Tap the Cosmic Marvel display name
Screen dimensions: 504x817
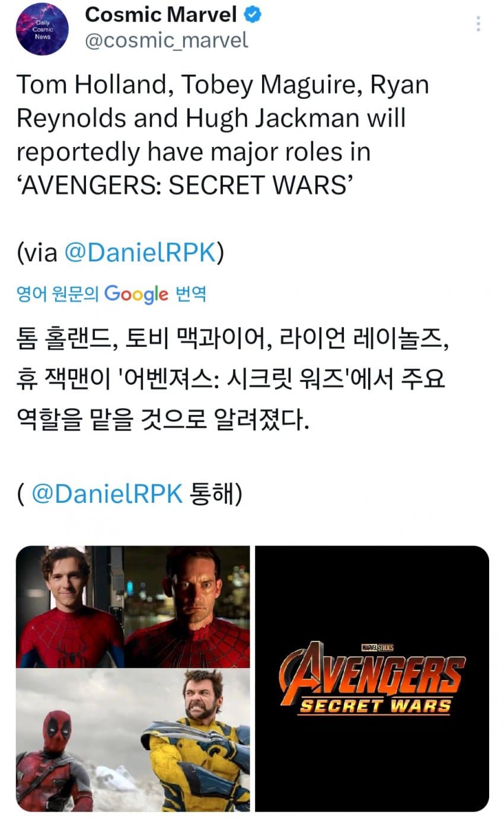[x=161, y=15]
